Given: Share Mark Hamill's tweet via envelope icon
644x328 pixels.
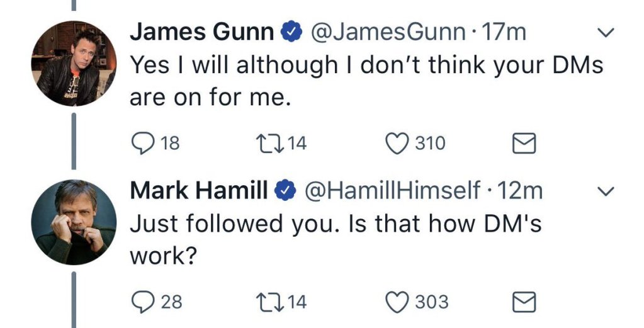Looking at the screenshot, I should (x=524, y=302).
